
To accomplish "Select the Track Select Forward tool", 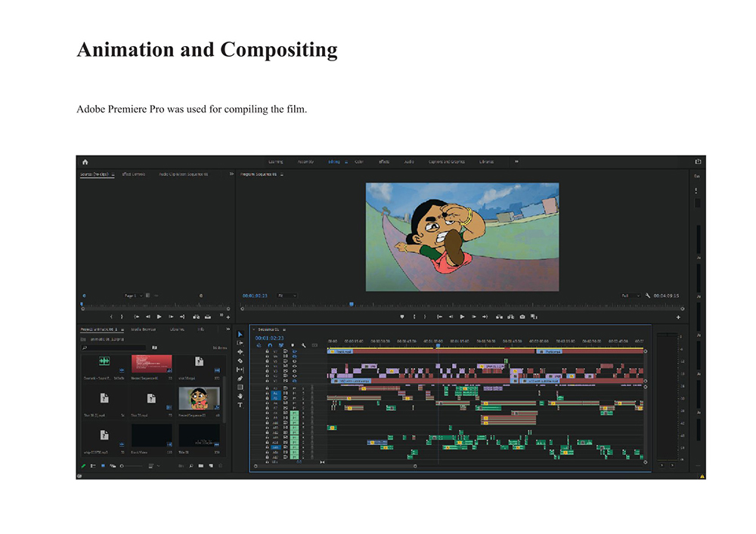I will [x=240, y=343].
